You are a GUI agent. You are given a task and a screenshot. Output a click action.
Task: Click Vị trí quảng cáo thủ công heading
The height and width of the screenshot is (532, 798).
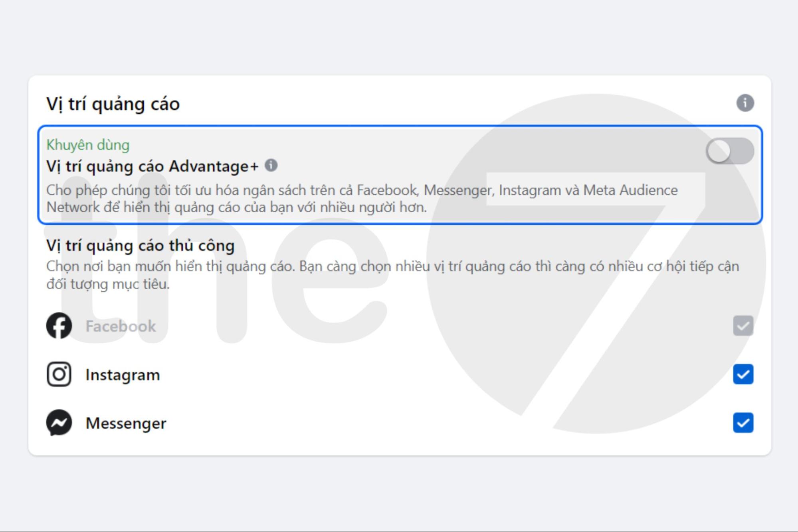(x=140, y=245)
